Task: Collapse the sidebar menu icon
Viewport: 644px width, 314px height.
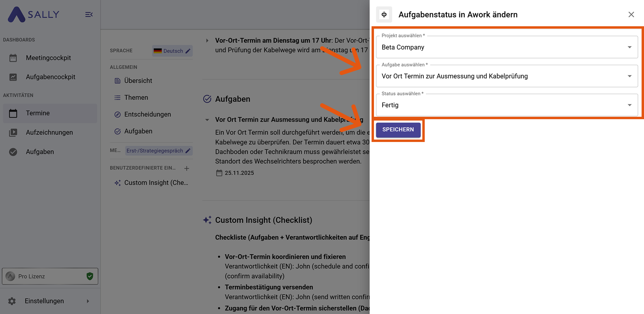Action: (89, 15)
